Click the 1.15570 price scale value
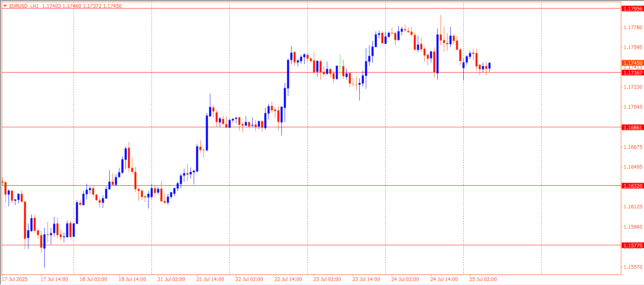This screenshot has height=285, width=644. [x=633, y=267]
